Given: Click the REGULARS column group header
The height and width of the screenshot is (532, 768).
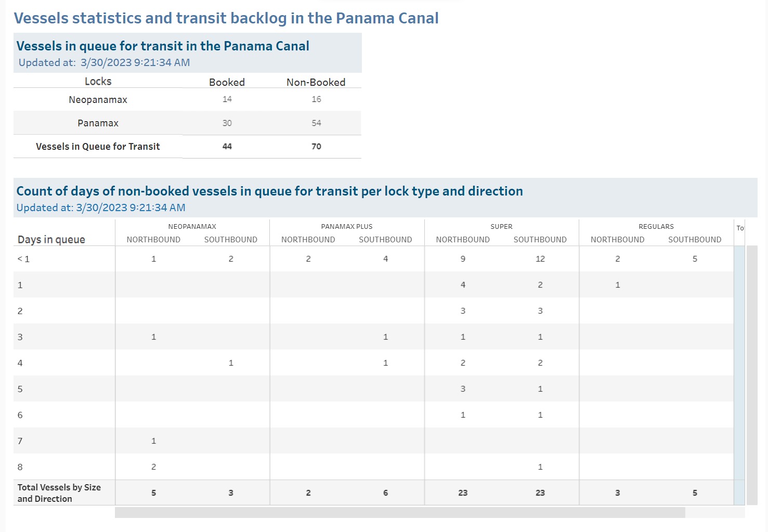Looking at the screenshot, I should click(656, 227).
